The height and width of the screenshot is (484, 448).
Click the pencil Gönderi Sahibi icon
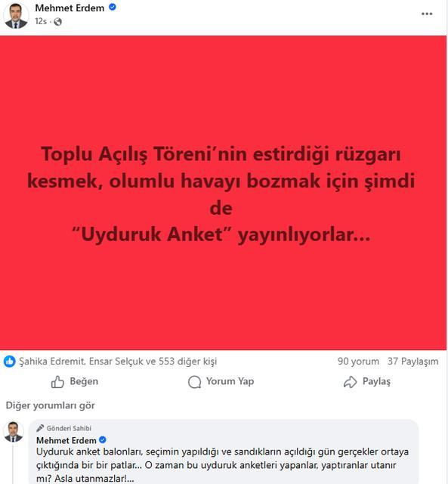click(40, 428)
